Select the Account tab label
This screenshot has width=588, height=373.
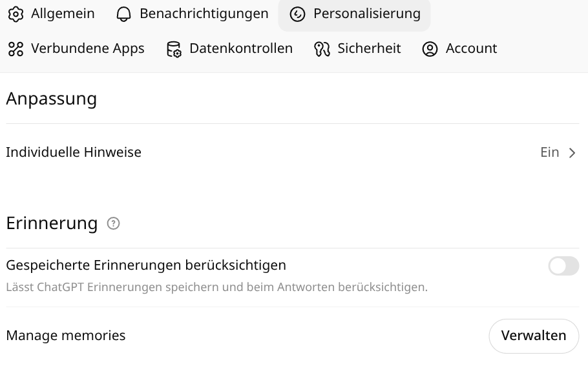[x=471, y=48]
